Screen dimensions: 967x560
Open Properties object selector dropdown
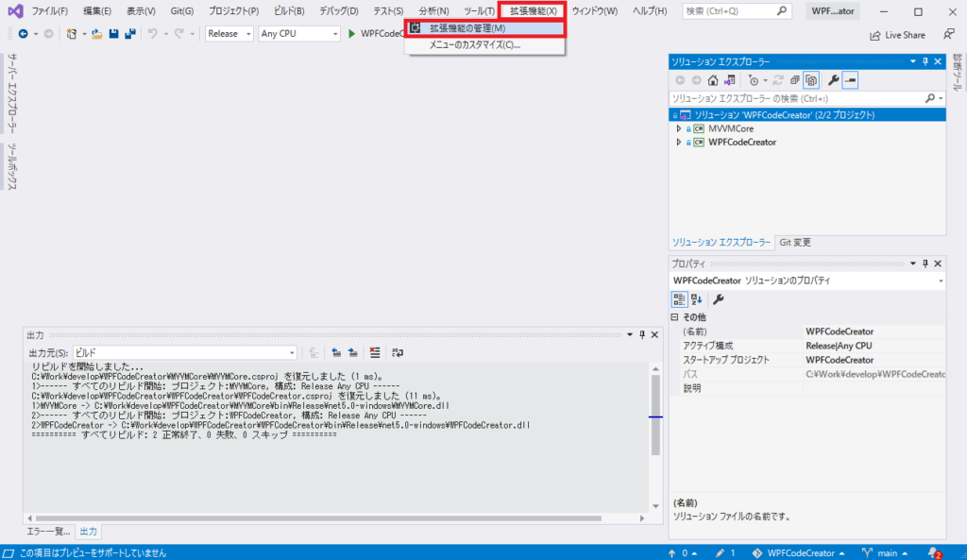pyautogui.click(x=941, y=281)
